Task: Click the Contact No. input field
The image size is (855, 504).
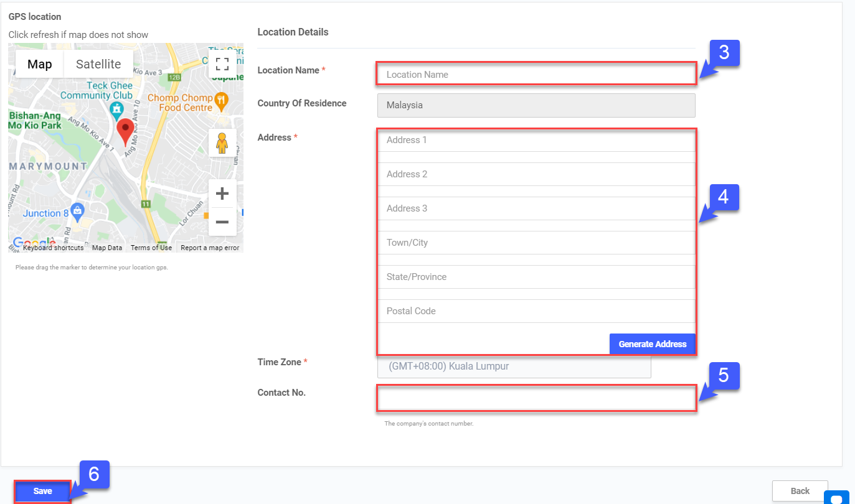Action: (x=536, y=398)
